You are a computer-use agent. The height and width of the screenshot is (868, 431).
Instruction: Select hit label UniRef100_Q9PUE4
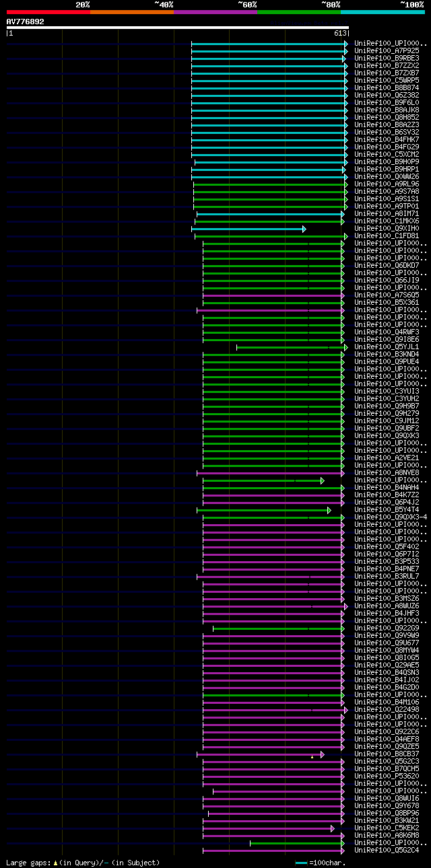[387, 361]
